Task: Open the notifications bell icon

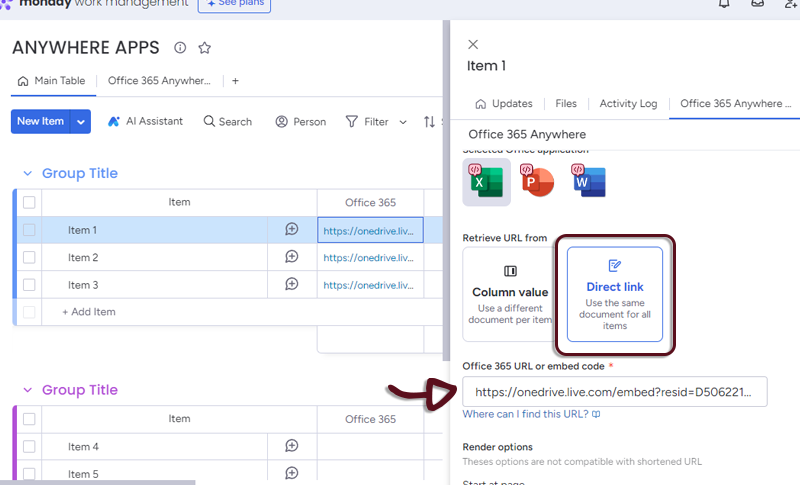Action: point(724,4)
